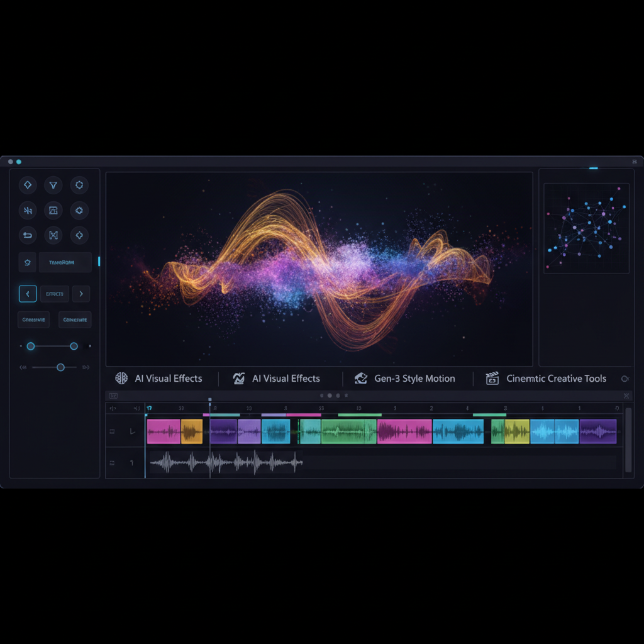Click the icon left of the Transform button

[27, 262]
